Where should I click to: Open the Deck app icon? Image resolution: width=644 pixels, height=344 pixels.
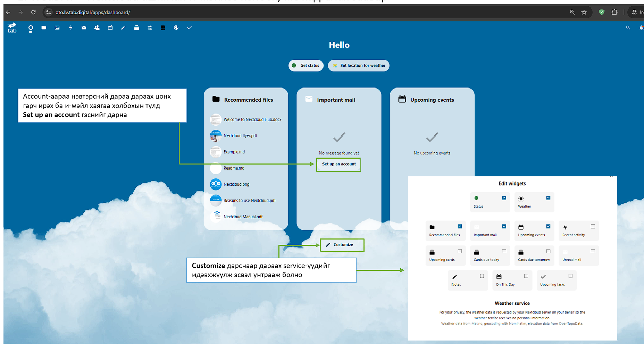[x=136, y=28]
